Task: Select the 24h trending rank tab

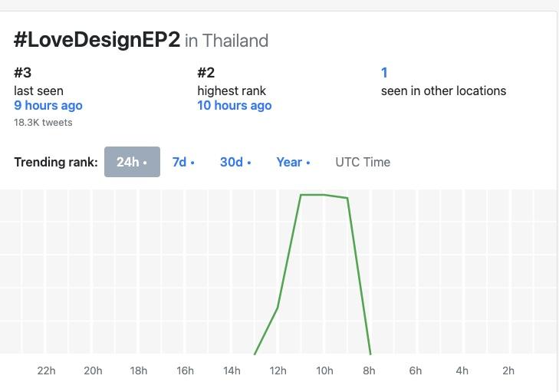Action: tap(132, 162)
